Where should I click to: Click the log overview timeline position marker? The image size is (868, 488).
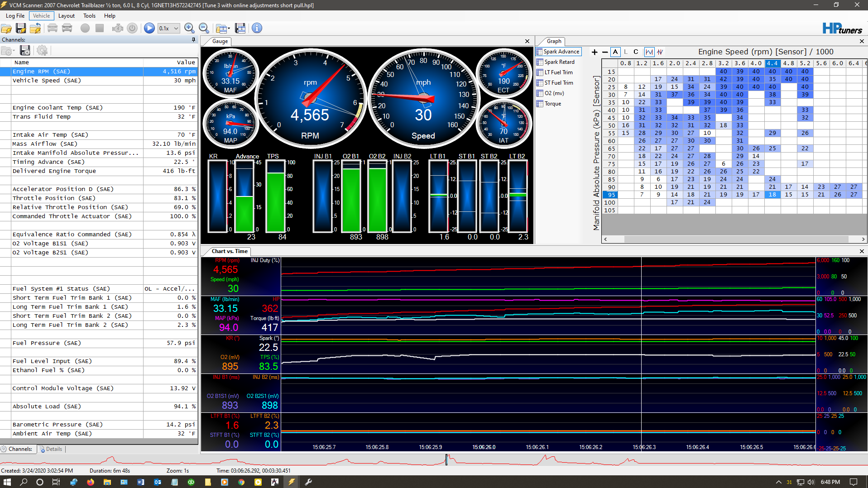pyautogui.click(x=446, y=460)
